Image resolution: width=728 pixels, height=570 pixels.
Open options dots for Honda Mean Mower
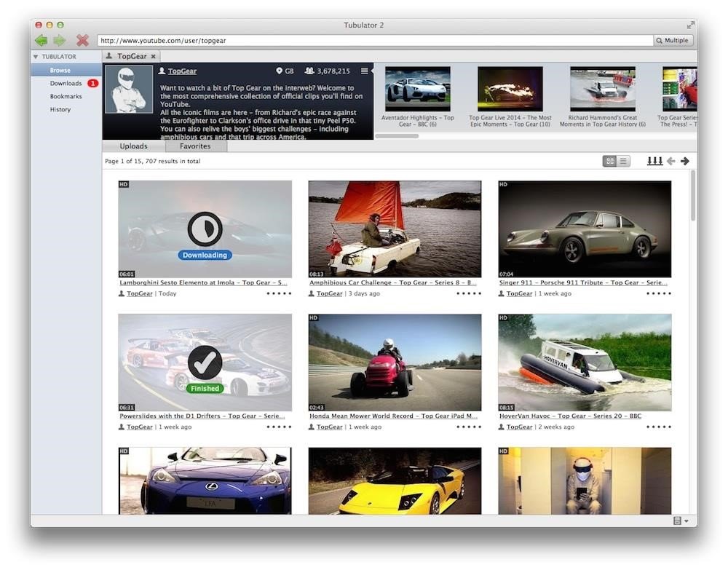tap(469, 427)
